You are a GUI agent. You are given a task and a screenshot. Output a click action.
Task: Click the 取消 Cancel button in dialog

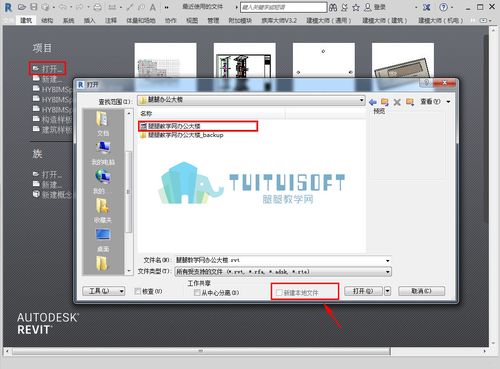click(421, 291)
